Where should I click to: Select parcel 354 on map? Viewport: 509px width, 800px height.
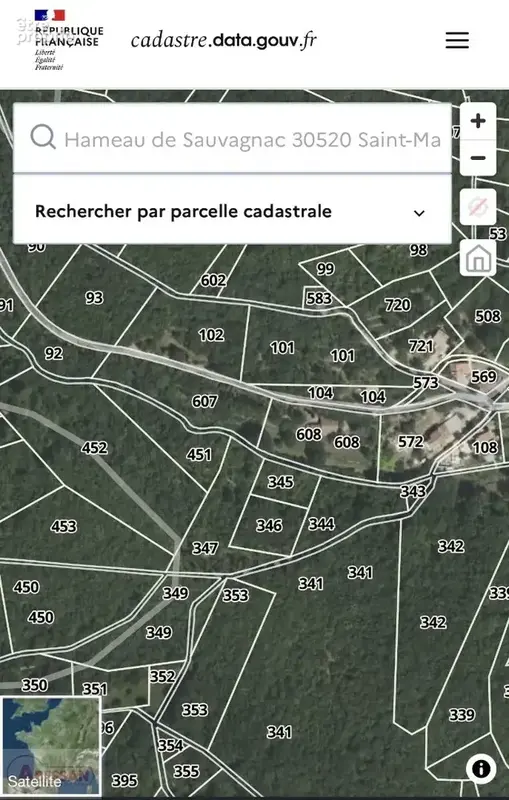pos(170,745)
